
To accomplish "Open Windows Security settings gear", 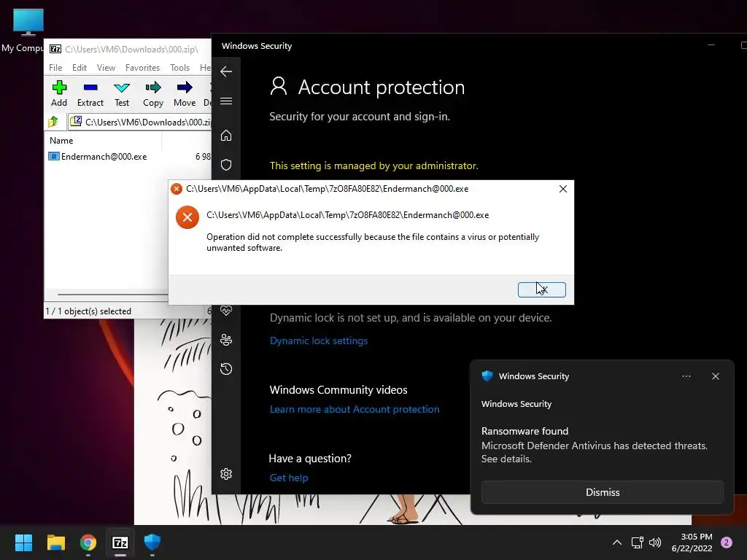I will pyautogui.click(x=226, y=474).
